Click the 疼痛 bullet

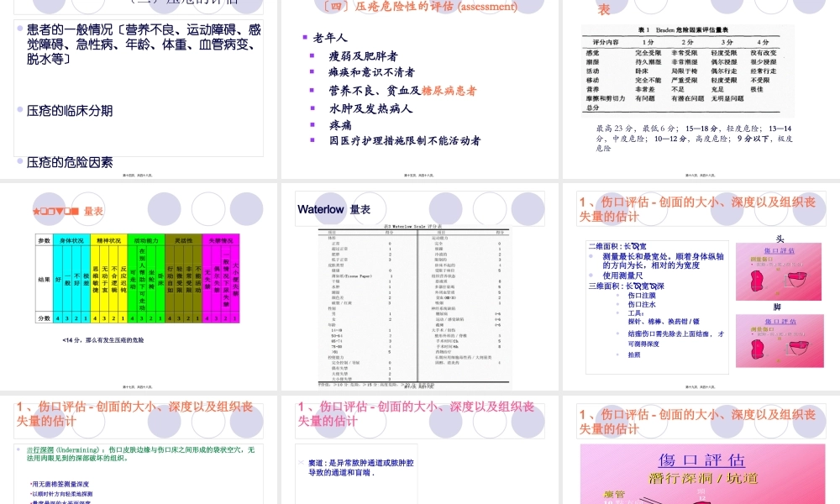(340, 125)
